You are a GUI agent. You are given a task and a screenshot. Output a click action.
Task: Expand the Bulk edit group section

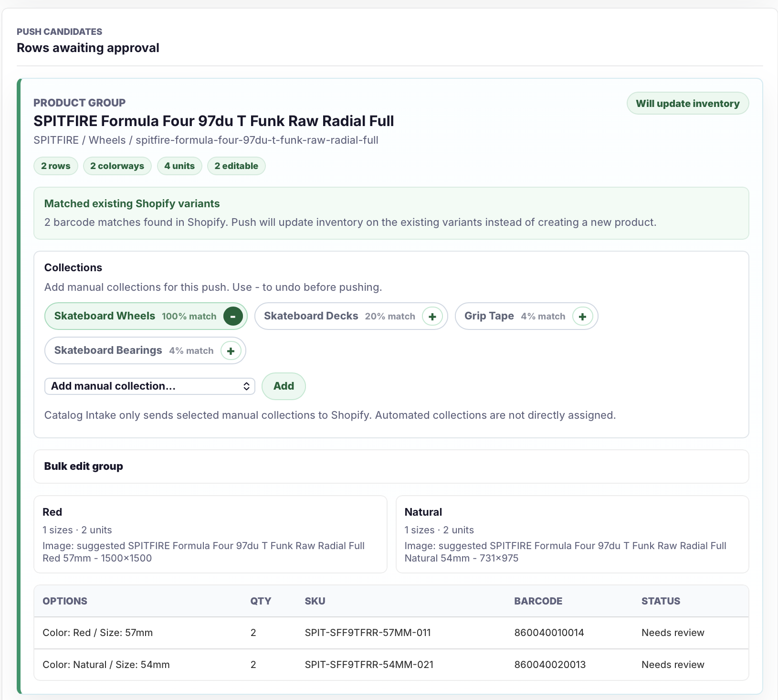(391, 467)
